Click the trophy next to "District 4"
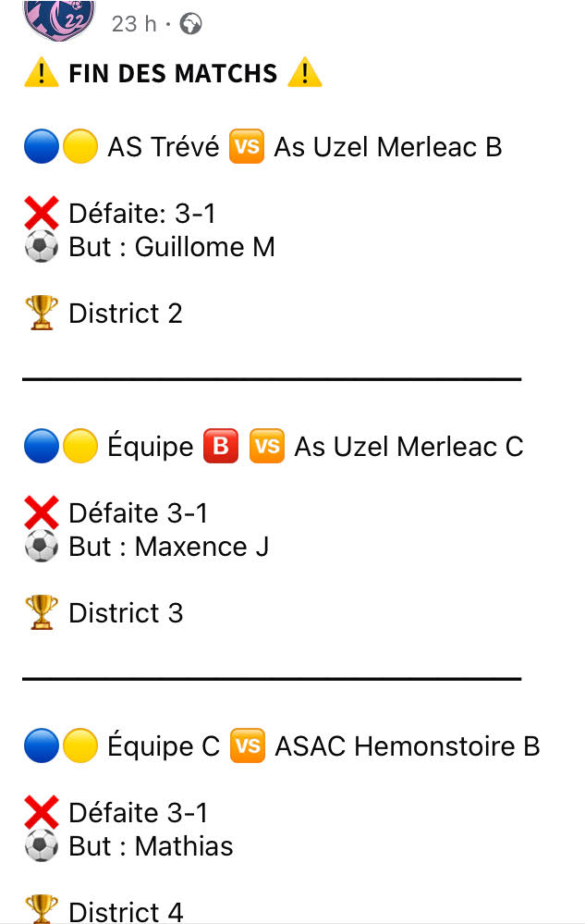The height and width of the screenshot is (924, 585). (x=42, y=910)
